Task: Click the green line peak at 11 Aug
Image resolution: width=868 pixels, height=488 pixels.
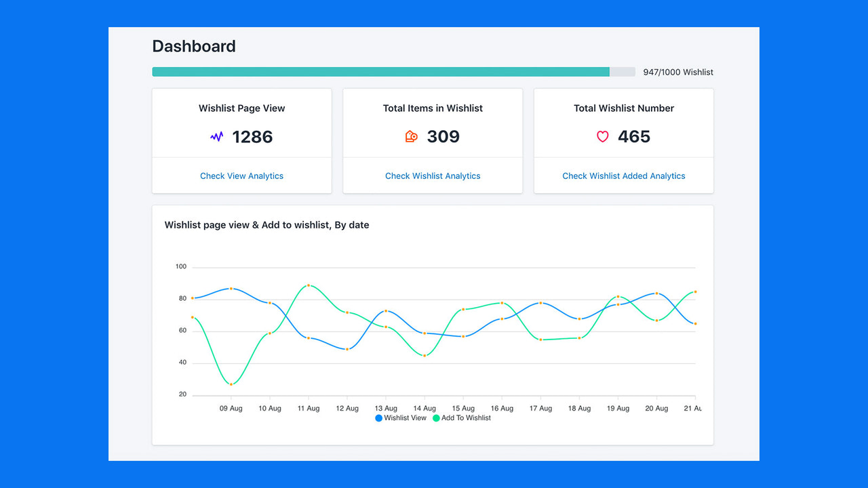Action: click(x=309, y=286)
